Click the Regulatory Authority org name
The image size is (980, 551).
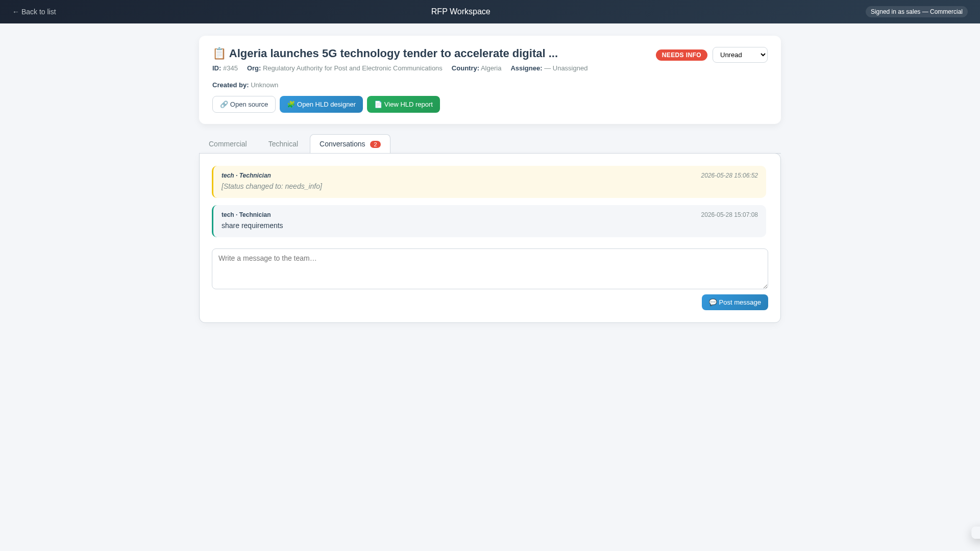[x=352, y=68]
